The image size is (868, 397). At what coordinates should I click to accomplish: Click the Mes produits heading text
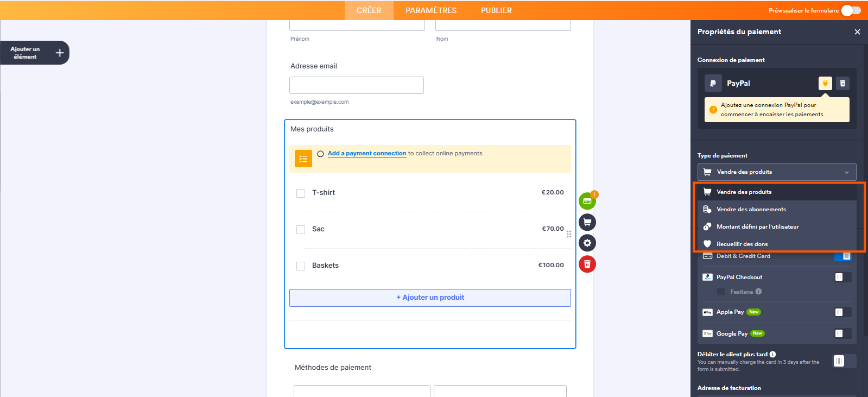pyautogui.click(x=312, y=129)
